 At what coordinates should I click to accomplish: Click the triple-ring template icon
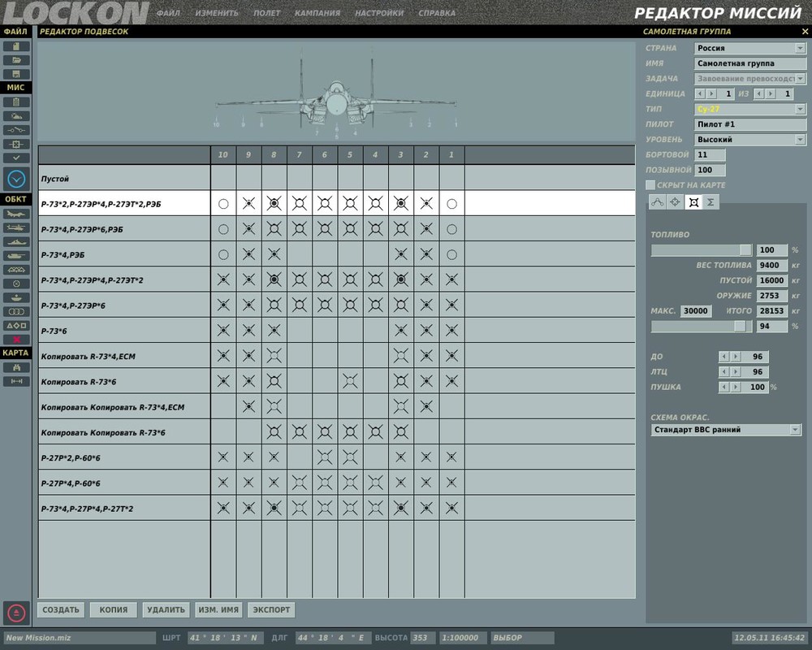point(16,311)
